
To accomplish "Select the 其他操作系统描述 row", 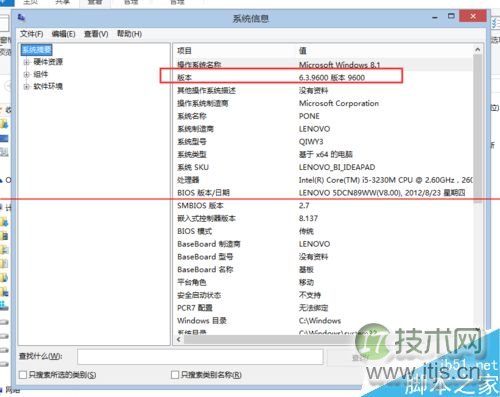I will [x=323, y=90].
